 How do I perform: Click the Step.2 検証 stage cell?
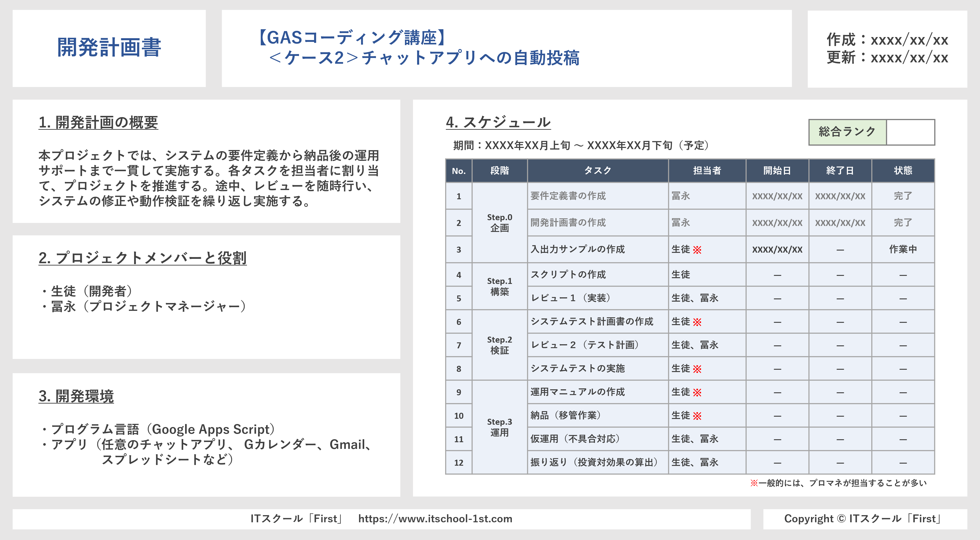[499, 345]
